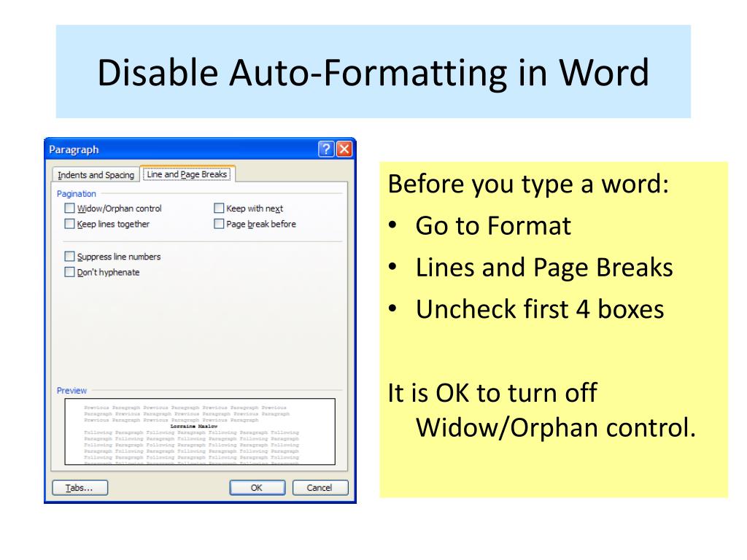The height and width of the screenshot is (560, 747).
Task: Close the Paragraph dialog
Action: tap(344, 149)
